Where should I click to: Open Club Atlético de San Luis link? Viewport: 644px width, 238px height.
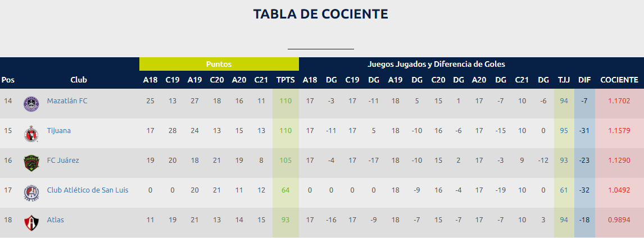click(x=88, y=190)
